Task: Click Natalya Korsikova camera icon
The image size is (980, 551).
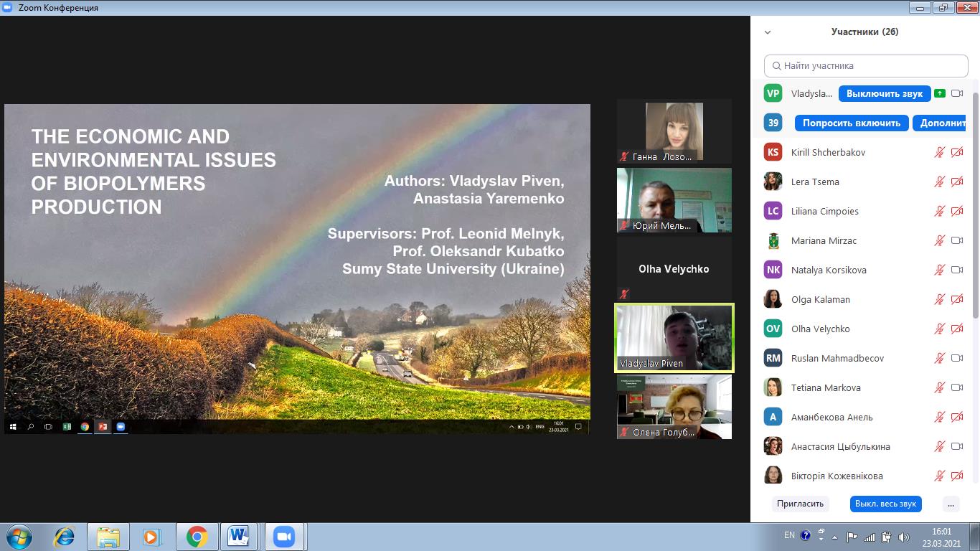Action: coord(957,270)
